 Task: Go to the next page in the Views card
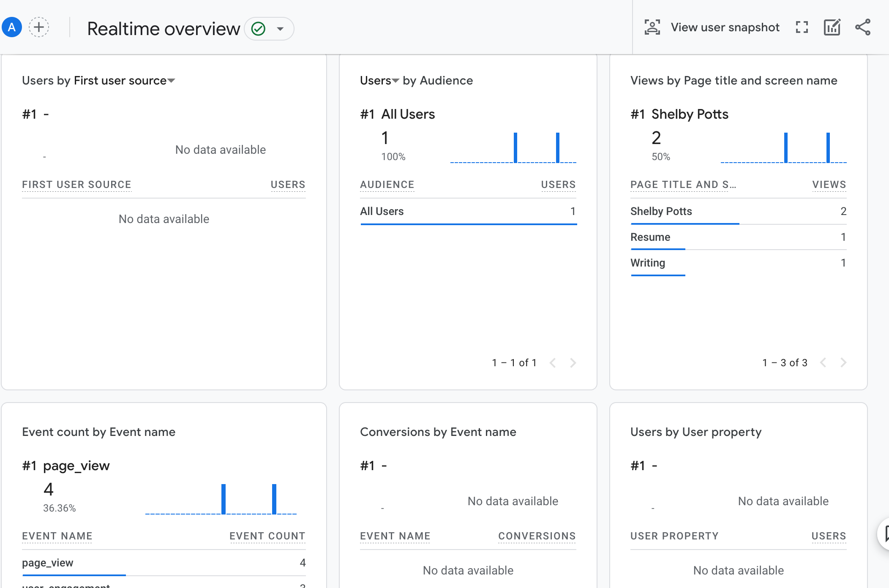click(843, 363)
